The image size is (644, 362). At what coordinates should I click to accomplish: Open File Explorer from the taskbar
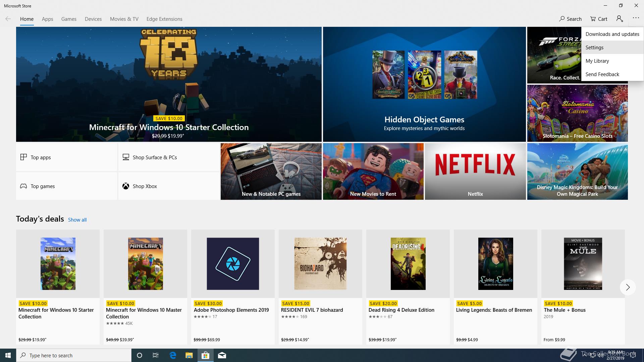pos(189,355)
